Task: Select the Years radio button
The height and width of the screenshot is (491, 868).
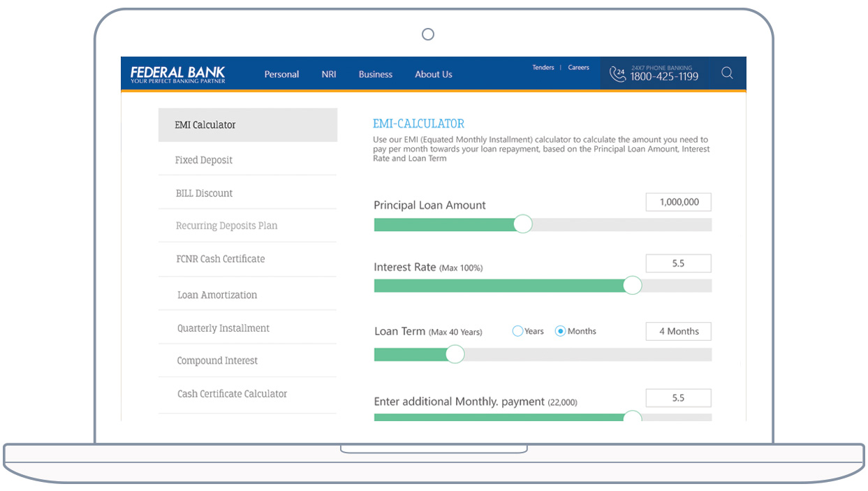Action: click(x=518, y=331)
